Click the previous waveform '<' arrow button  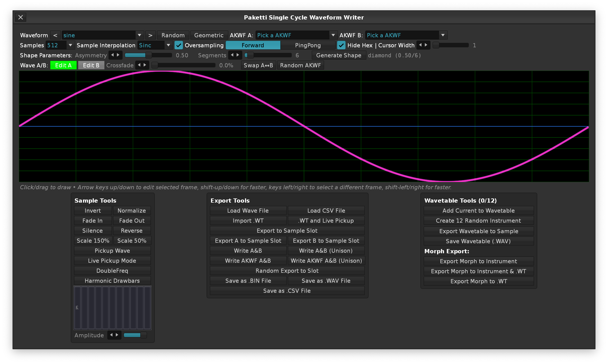(55, 35)
